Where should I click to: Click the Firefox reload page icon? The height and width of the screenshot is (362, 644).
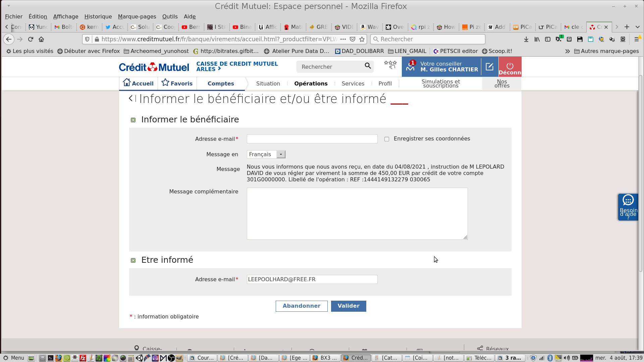point(31,39)
